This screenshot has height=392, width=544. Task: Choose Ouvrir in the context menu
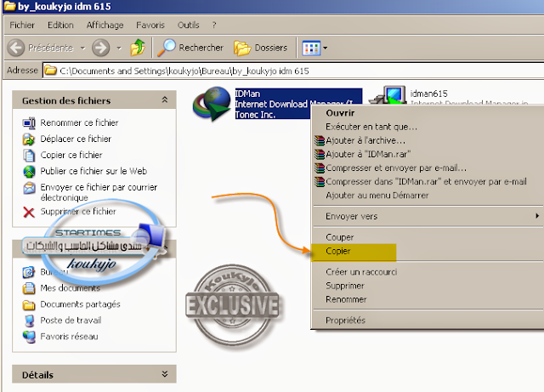(x=428, y=113)
